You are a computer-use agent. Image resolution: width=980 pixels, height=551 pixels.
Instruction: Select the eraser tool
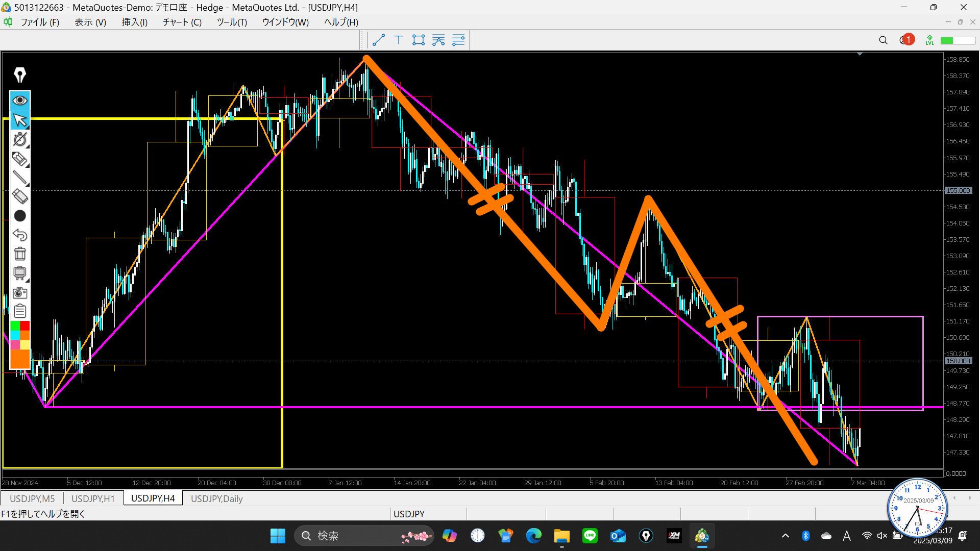pyautogui.click(x=20, y=196)
